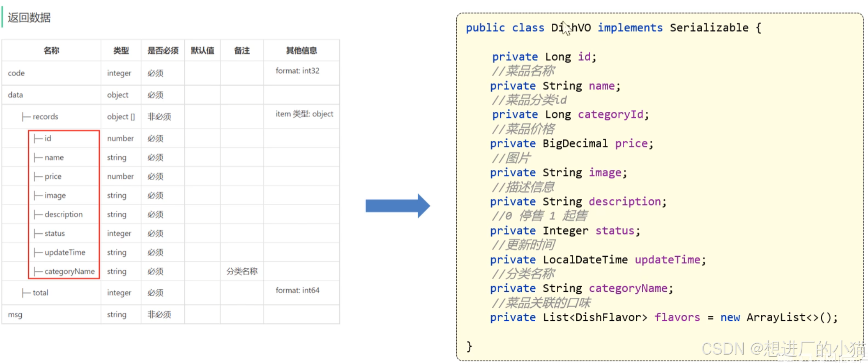Viewport: 868px width, 363px height.
Task: Click the '//更新时间' comment line
Action: tap(524, 245)
